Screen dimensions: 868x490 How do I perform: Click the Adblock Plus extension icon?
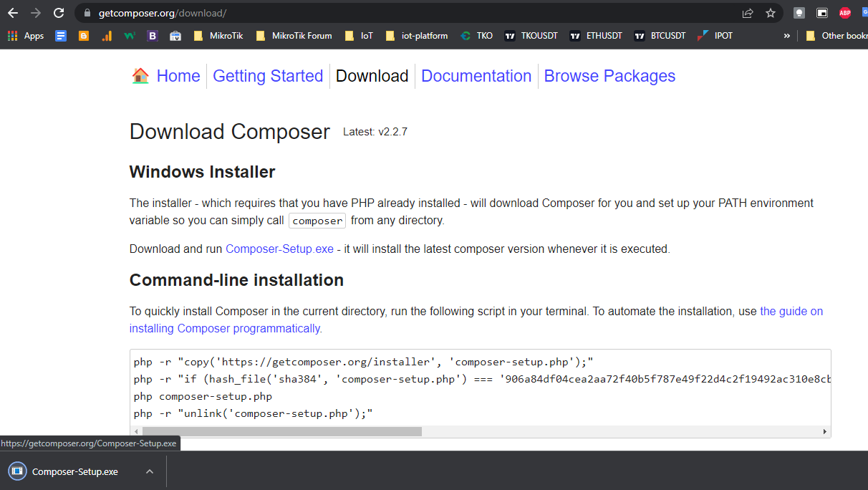coord(844,12)
